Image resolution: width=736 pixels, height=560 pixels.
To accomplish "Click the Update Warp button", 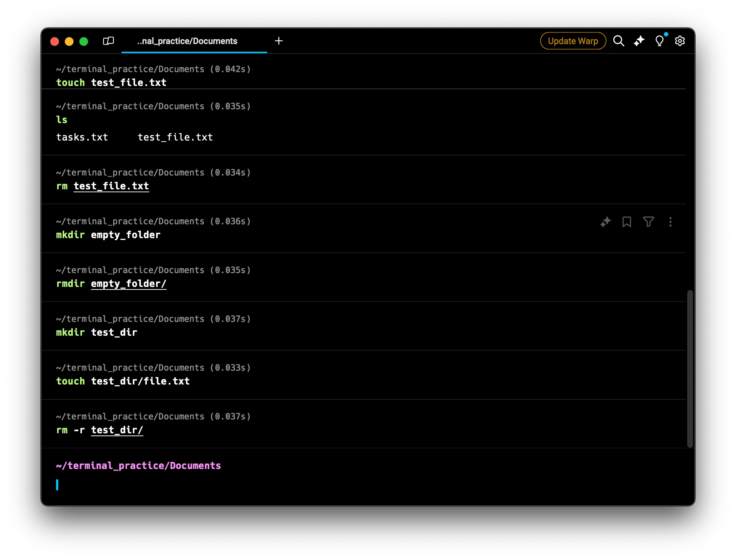I will click(573, 41).
